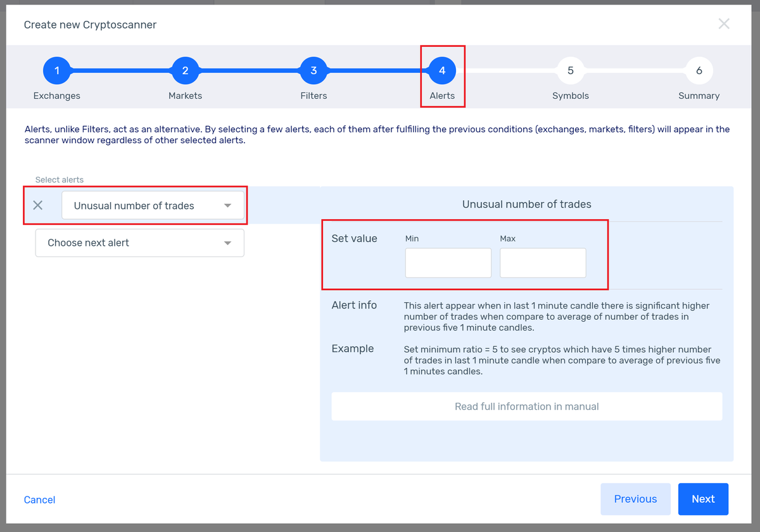The width and height of the screenshot is (760, 532).
Task: Click the Set value label
Action: [x=354, y=239]
